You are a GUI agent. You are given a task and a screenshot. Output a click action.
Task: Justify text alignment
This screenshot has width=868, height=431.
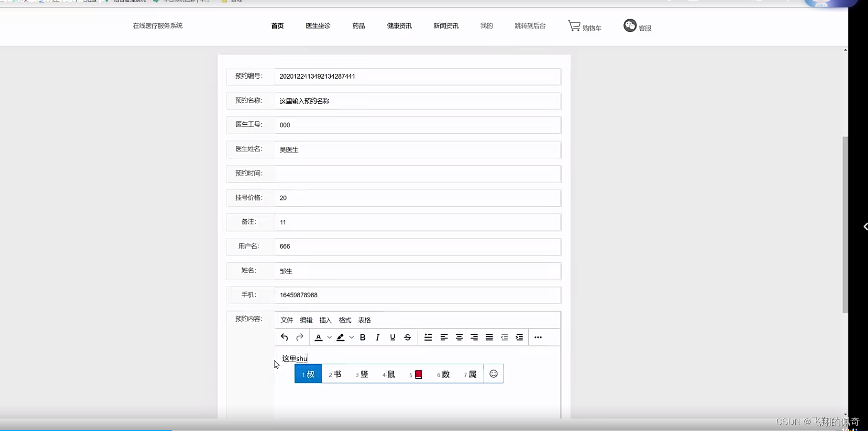(x=489, y=337)
